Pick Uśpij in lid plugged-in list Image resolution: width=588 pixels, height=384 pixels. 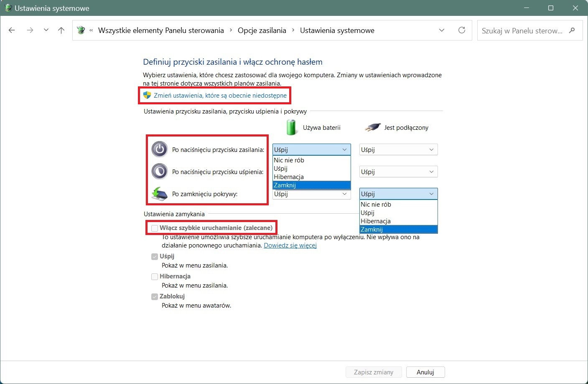click(399, 213)
